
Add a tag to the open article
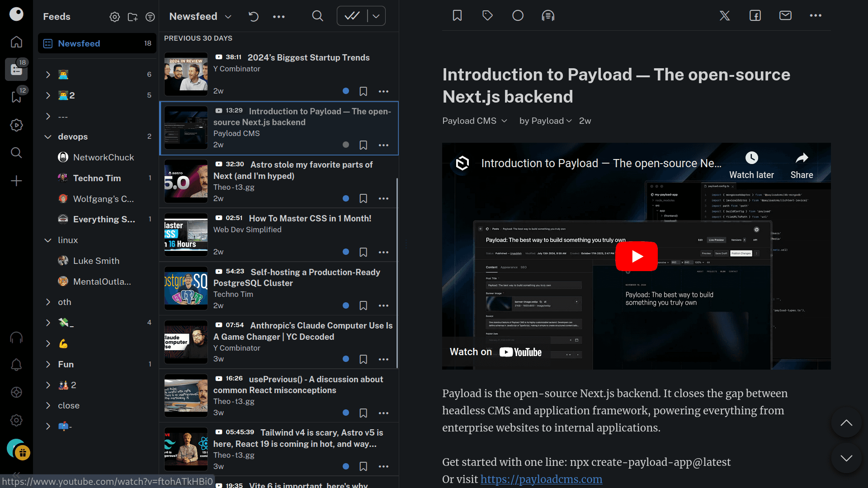tap(487, 16)
